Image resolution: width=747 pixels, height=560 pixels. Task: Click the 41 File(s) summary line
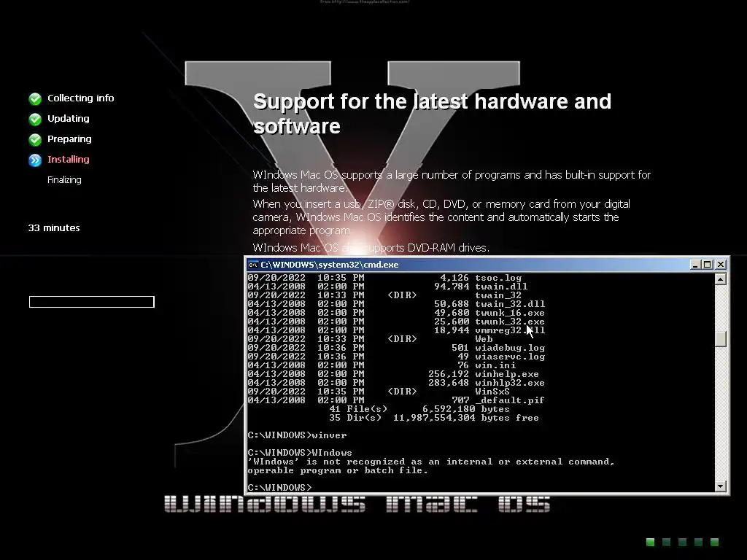pos(419,409)
